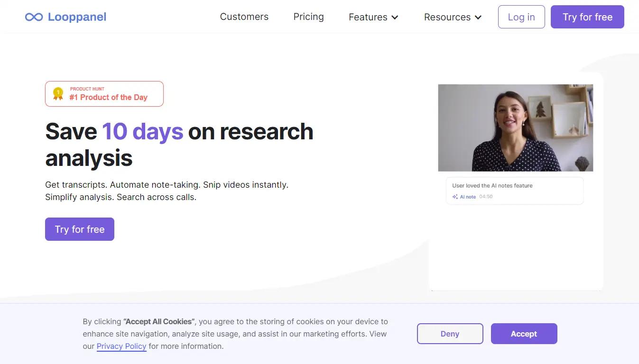Click the Product Hunt medal badge icon
The height and width of the screenshot is (364, 639).
(58, 93)
